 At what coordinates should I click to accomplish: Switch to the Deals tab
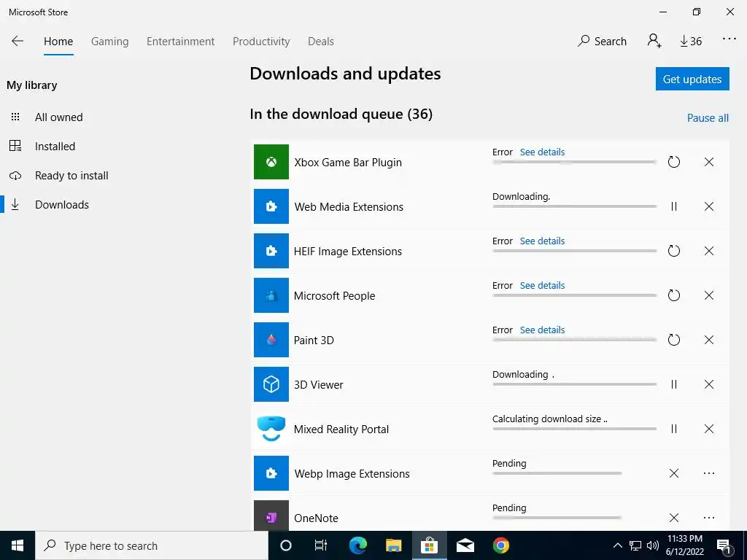pyautogui.click(x=321, y=42)
